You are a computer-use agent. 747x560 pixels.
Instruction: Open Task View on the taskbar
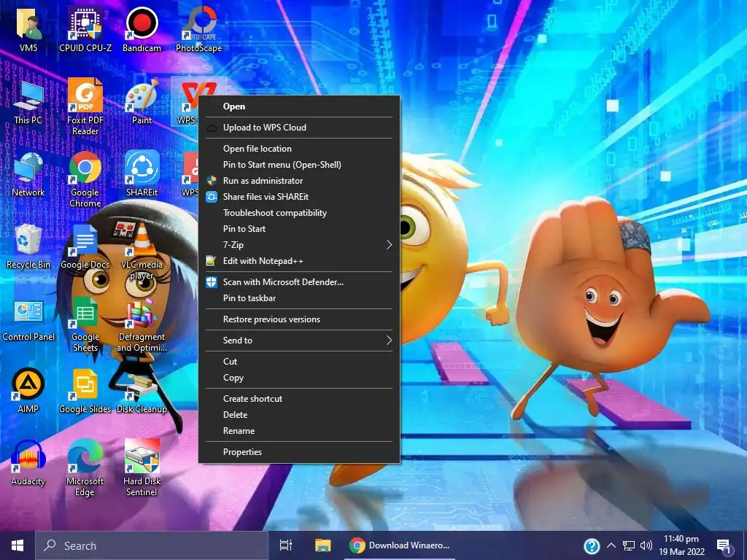(x=286, y=545)
